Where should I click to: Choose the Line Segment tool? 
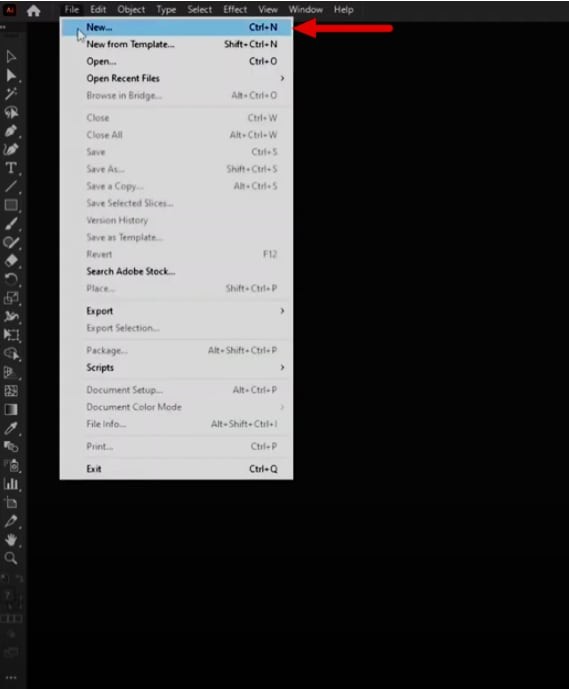point(11,186)
